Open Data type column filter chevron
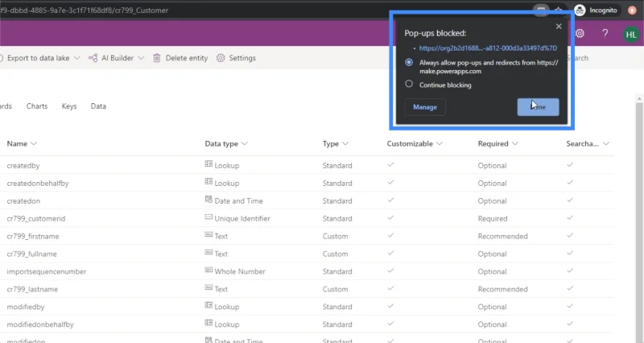This screenshot has width=644, height=343. 245,143
